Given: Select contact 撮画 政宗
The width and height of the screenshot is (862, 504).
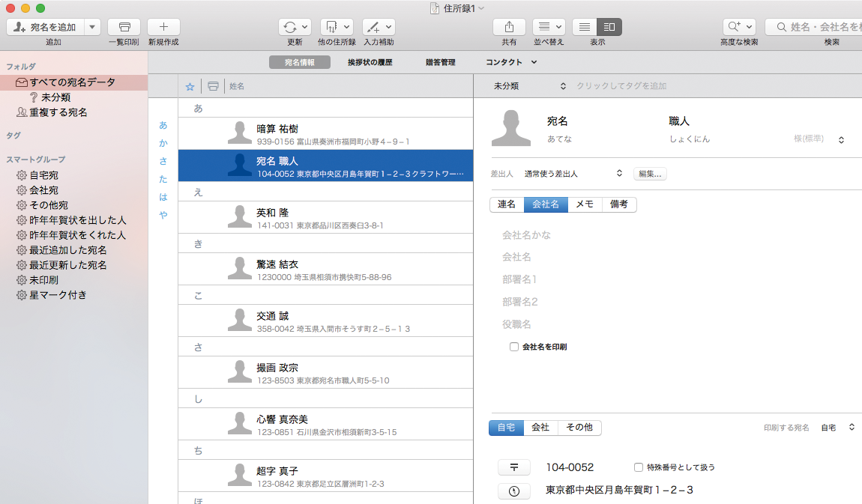Looking at the screenshot, I should pyautogui.click(x=325, y=372).
